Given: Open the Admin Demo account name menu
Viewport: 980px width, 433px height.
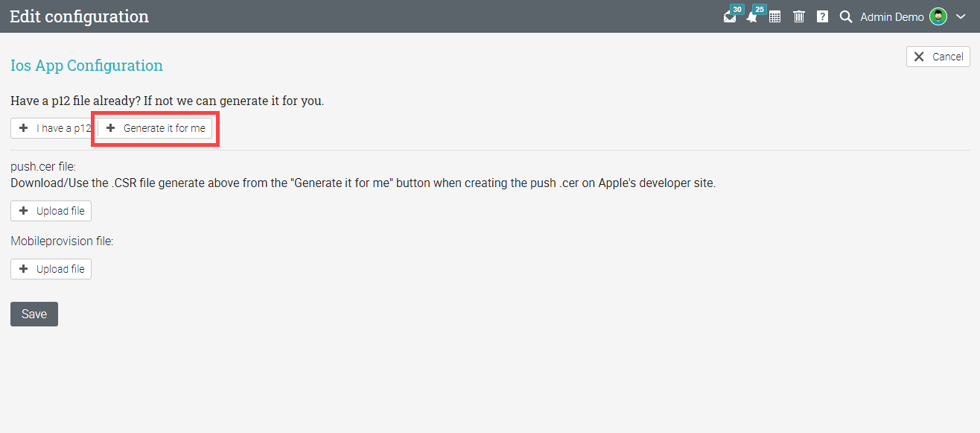Looking at the screenshot, I should [x=892, y=16].
